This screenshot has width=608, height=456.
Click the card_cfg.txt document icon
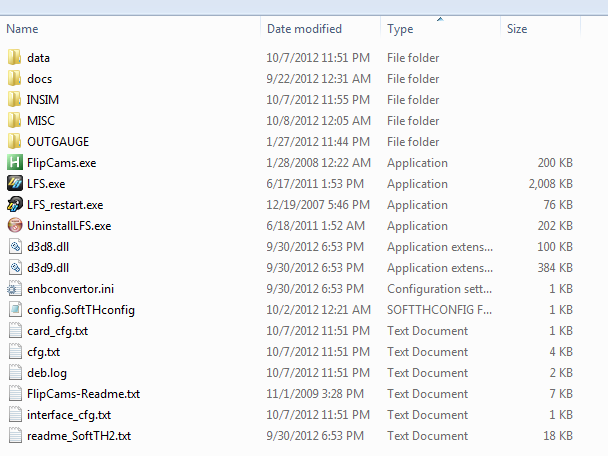15,330
